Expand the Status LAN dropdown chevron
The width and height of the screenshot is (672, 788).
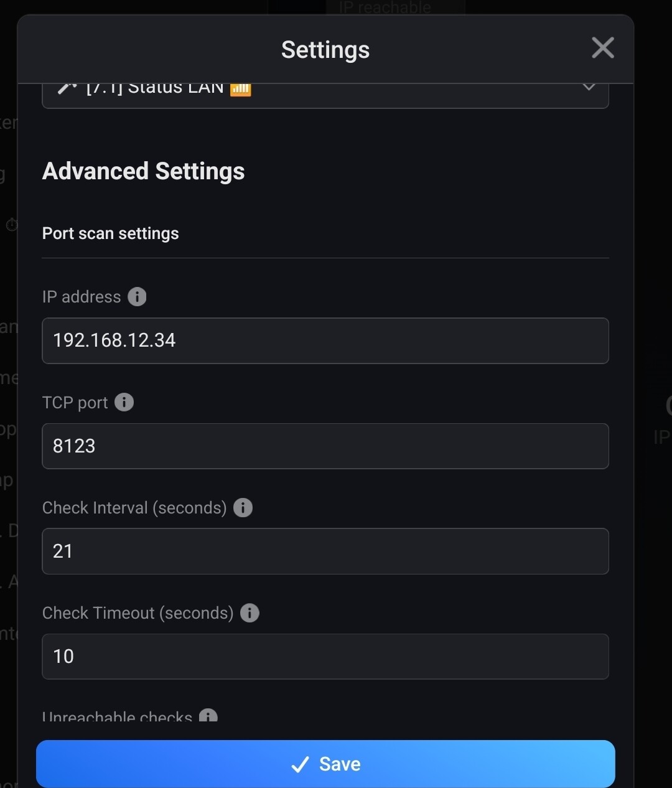pos(589,88)
